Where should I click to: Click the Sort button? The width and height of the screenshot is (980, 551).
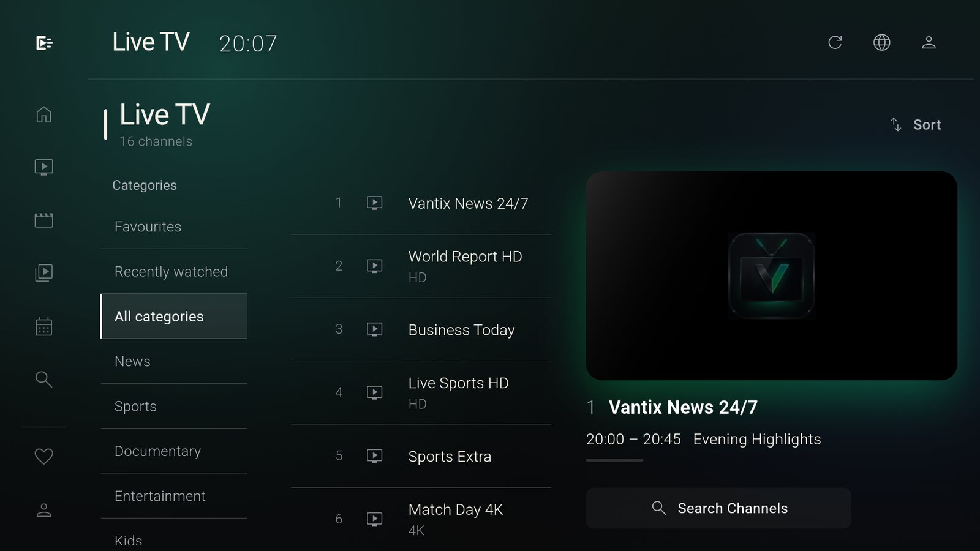tap(916, 125)
